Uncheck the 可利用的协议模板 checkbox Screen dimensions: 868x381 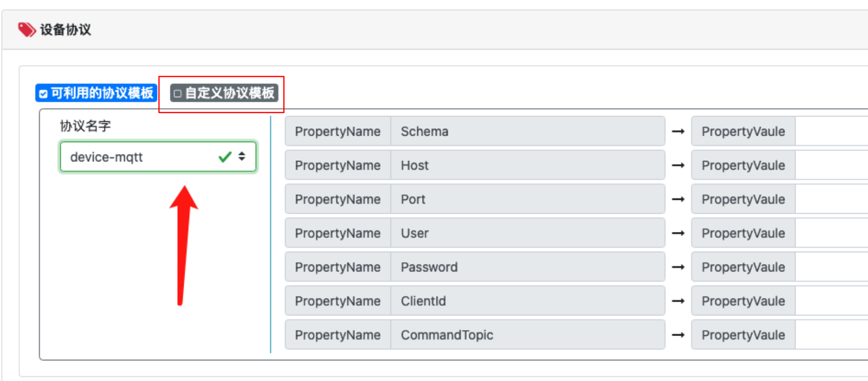[43, 94]
